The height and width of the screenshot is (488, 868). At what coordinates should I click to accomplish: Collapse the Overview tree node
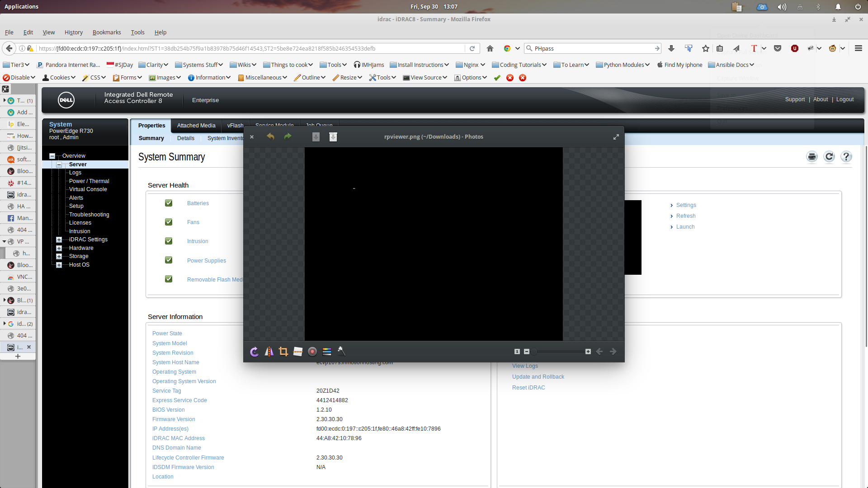pyautogui.click(x=52, y=156)
